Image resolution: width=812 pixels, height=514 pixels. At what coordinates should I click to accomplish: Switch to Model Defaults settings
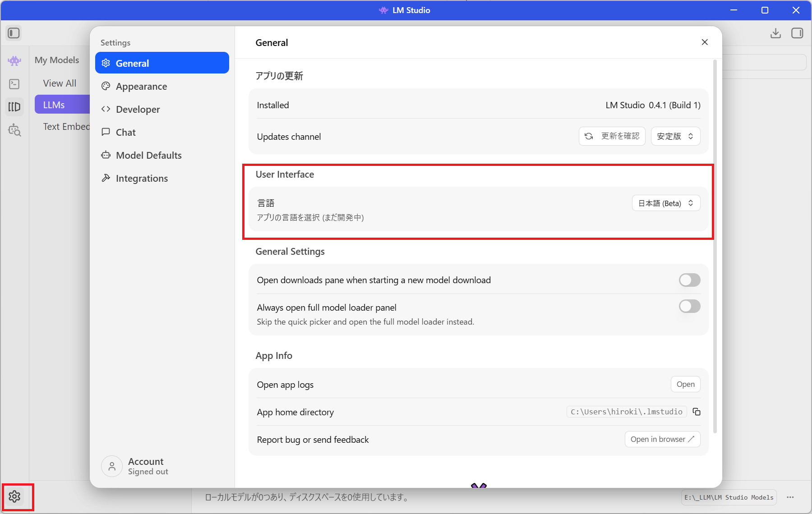click(x=148, y=156)
